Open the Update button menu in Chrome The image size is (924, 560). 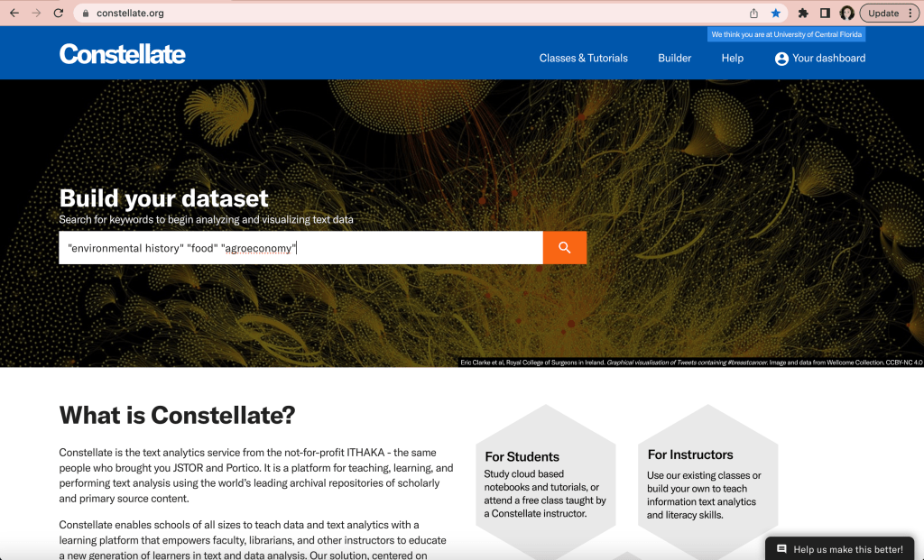coord(890,14)
